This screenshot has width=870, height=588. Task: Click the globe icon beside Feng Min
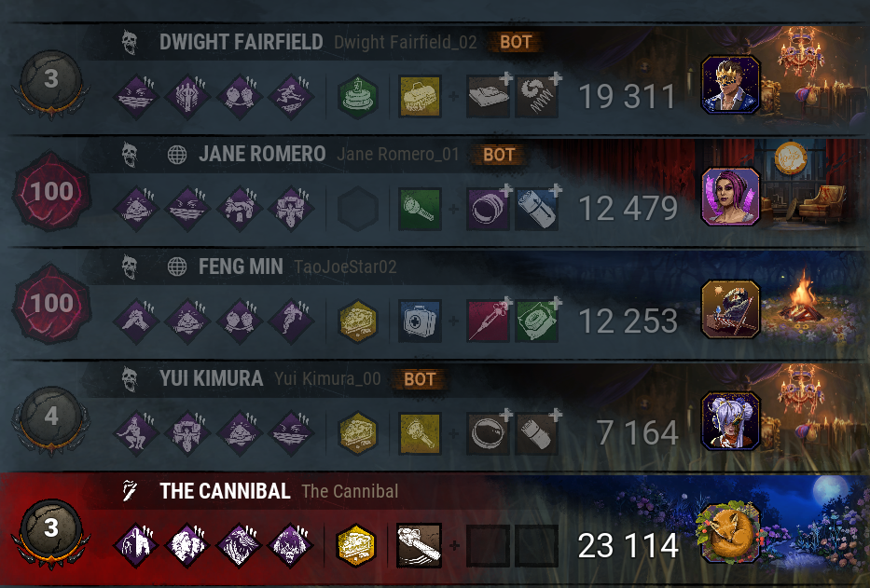177,267
